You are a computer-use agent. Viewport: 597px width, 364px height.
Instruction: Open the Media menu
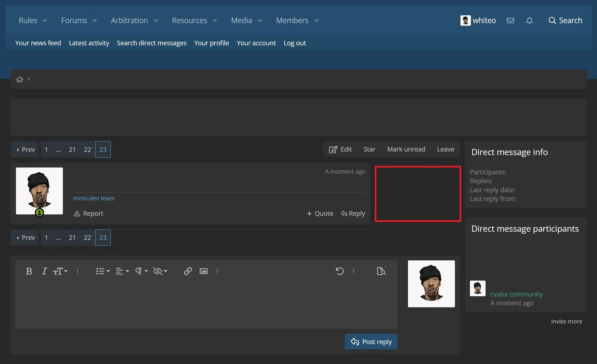click(x=241, y=21)
